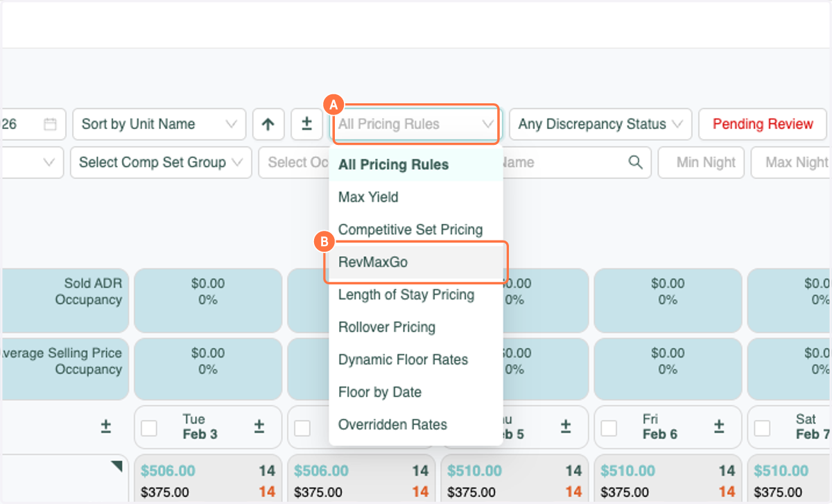Click the $510.00 rate under Fri Feb 6
832x504 pixels.
(627, 471)
